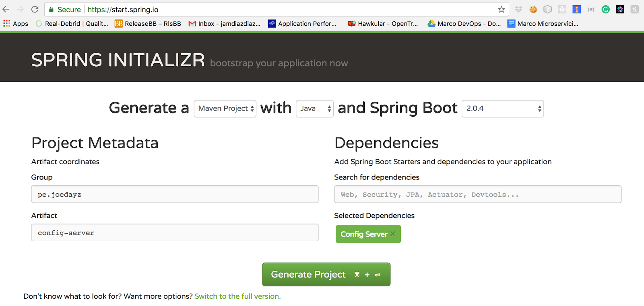Click the blue lighthouse extension icon
Screen dimensions: 644x306
point(576,9)
